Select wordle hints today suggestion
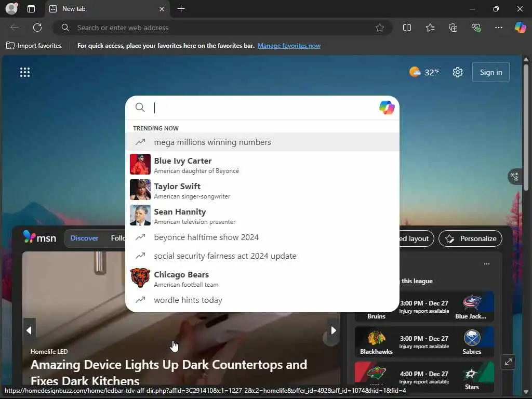The width and height of the screenshot is (532, 399). point(262,300)
